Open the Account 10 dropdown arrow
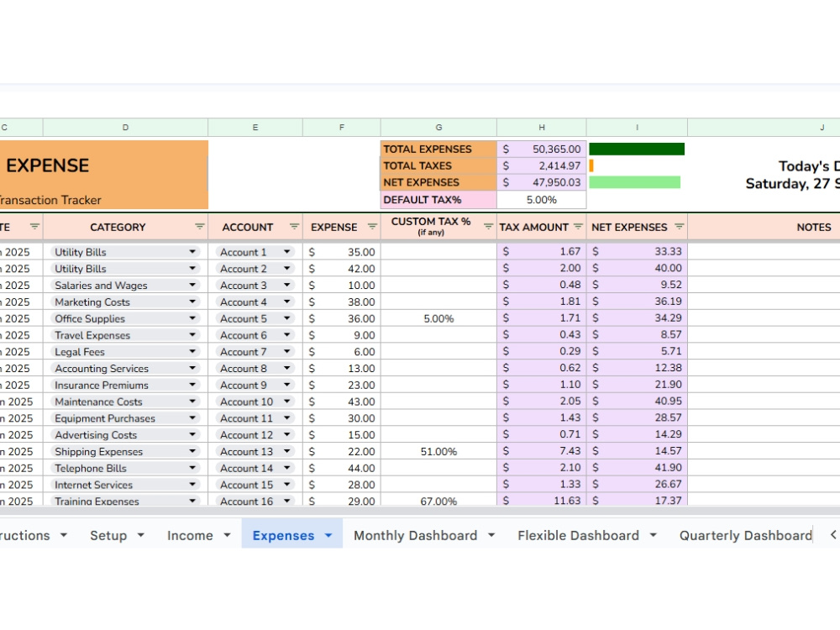The width and height of the screenshot is (840, 630). click(287, 402)
